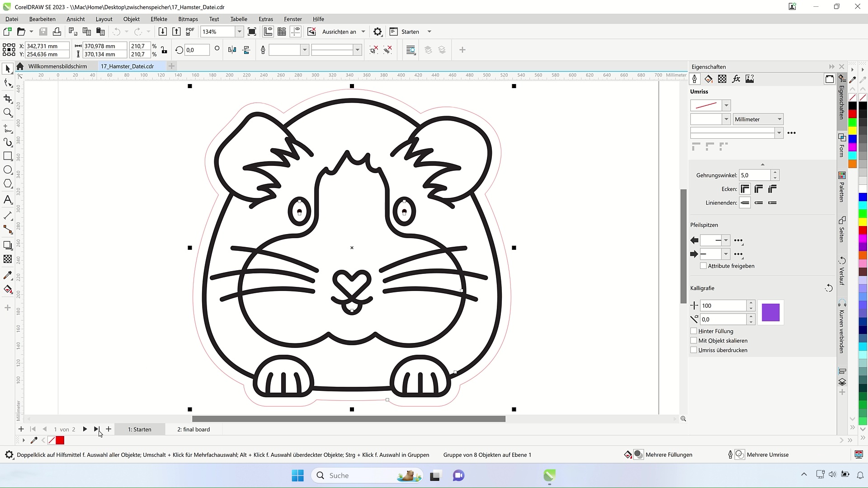The image size is (868, 488).
Task: Open the zoom level dropdown
Action: tap(239, 32)
